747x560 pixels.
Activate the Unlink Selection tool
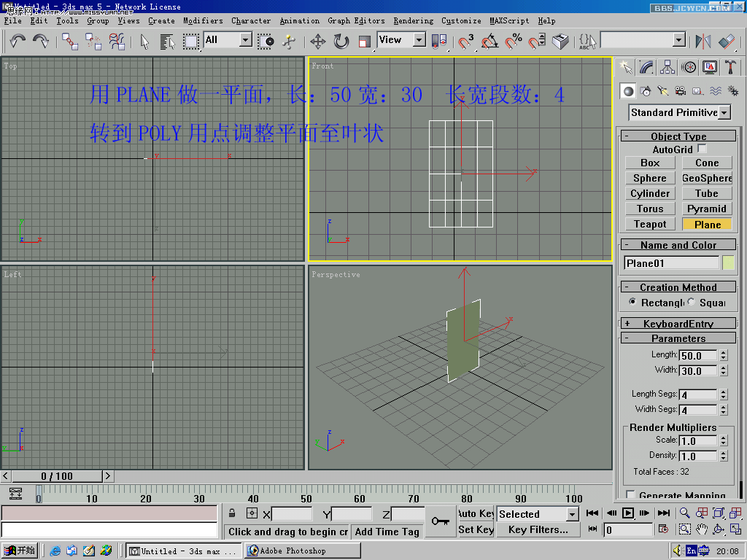(93, 41)
